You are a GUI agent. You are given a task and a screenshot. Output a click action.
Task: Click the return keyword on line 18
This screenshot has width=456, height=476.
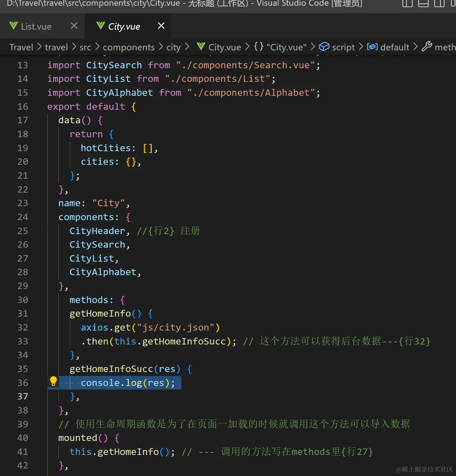click(86, 134)
